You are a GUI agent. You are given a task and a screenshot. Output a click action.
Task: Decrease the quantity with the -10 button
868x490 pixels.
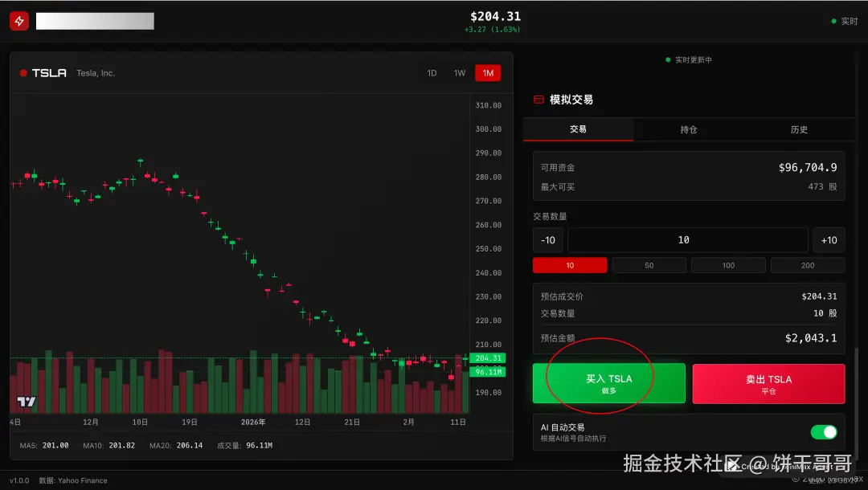548,240
